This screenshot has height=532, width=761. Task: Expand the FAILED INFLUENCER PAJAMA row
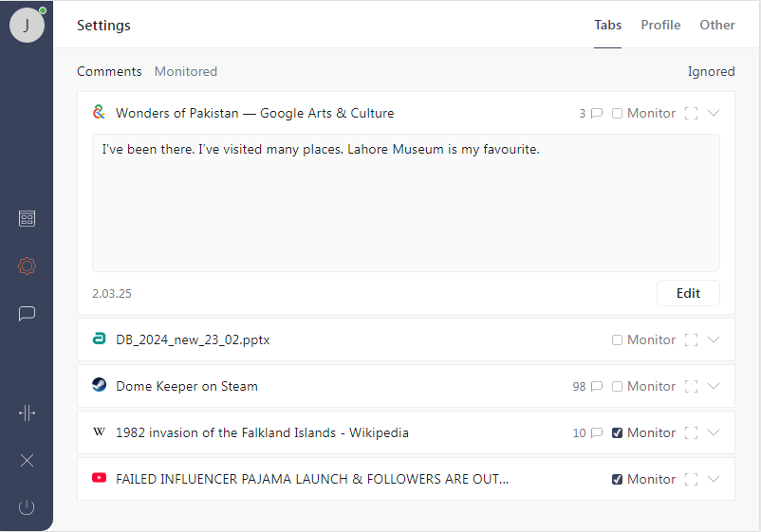tap(715, 479)
